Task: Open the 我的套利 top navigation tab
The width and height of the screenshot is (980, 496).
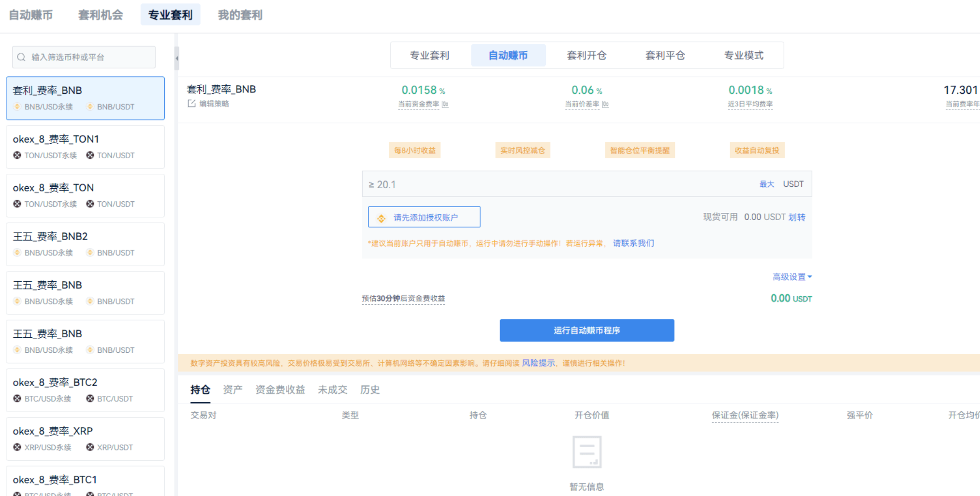Action: [240, 15]
